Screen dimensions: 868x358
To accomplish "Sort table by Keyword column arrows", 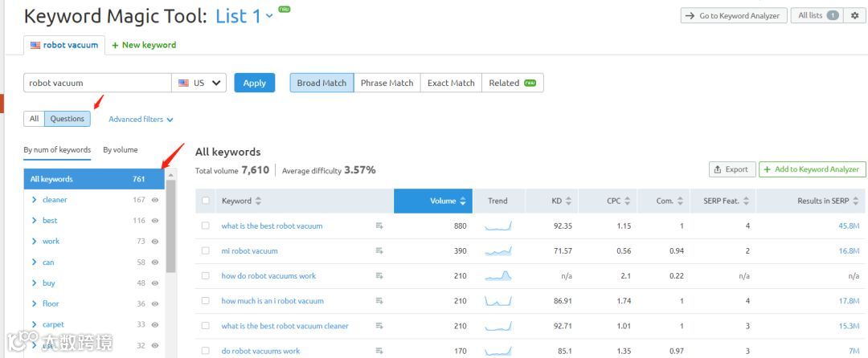I will pyautogui.click(x=258, y=201).
